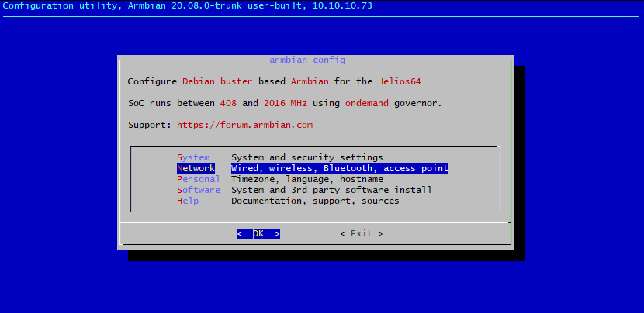The height and width of the screenshot is (313, 644).
Task: Click 'Wired, wireless, Bluetooth, access point' description
Action: [340, 168]
